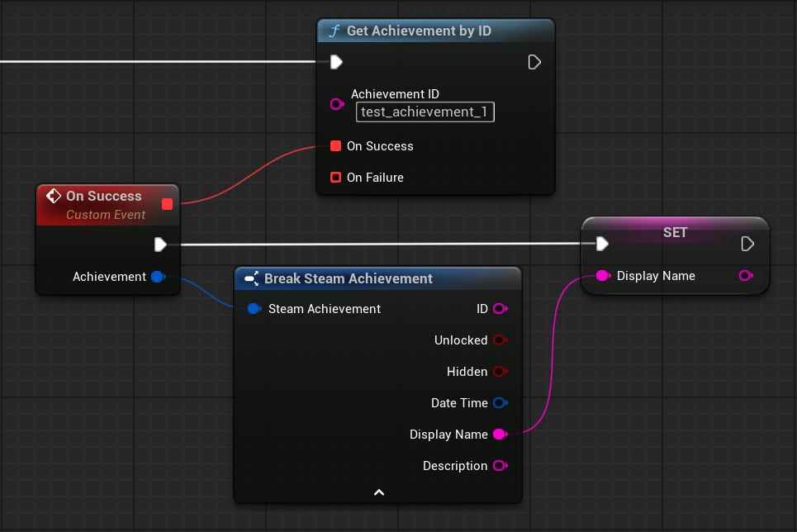Click the SET node Display Name output pin

coord(746,276)
